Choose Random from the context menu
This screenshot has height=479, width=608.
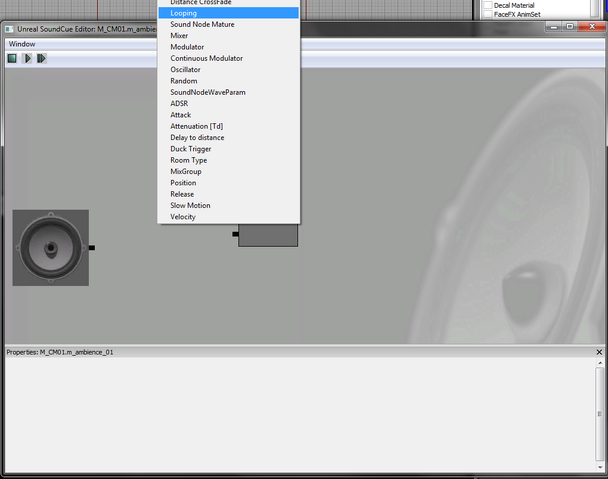coord(229,81)
